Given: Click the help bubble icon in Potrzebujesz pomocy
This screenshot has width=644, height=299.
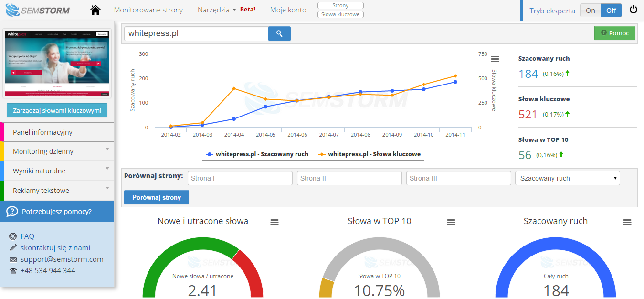Looking at the screenshot, I should tap(12, 212).
